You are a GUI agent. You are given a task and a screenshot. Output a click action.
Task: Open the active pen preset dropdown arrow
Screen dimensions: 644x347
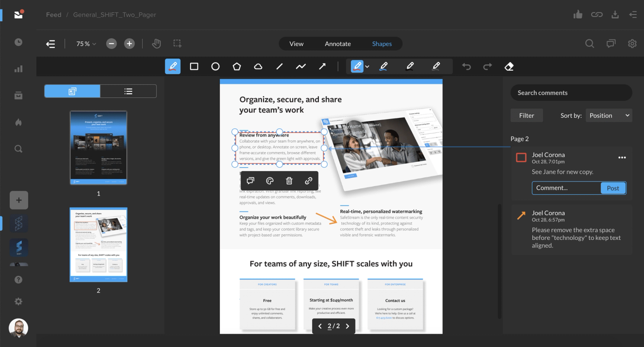(x=367, y=67)
